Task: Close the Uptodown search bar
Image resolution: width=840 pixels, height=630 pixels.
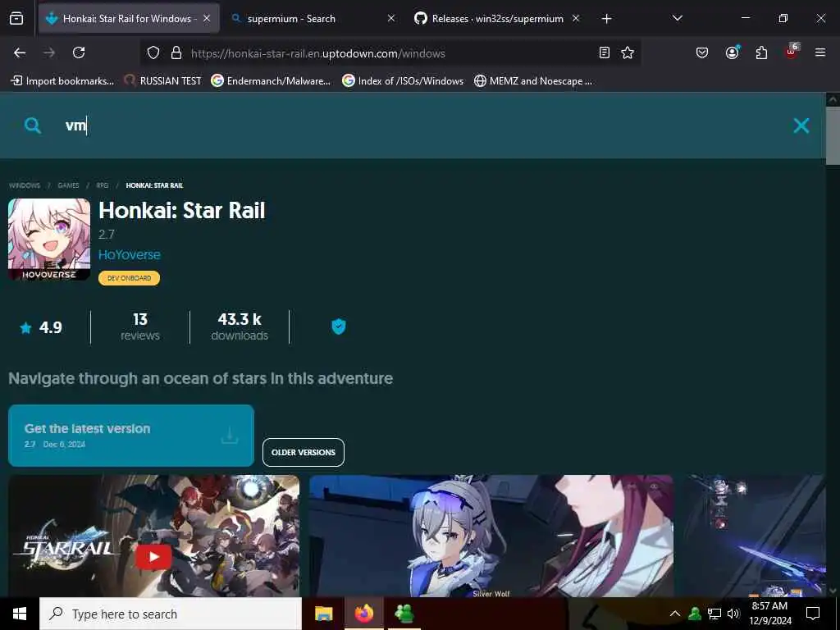Action: tap(801, 126)
